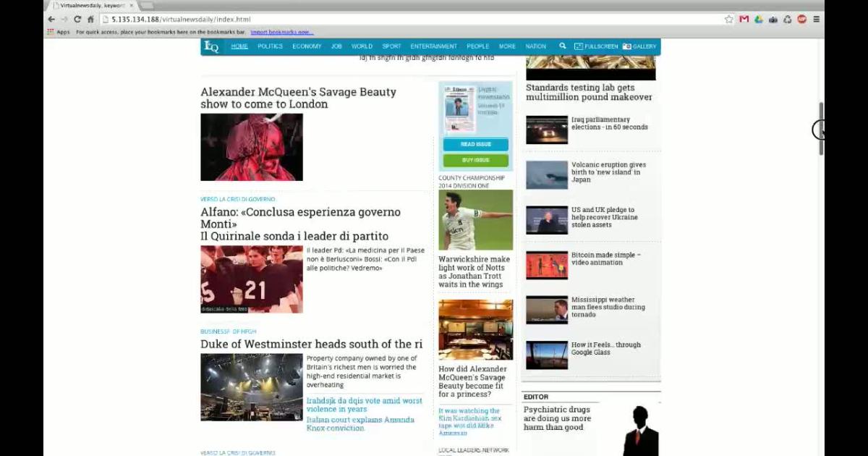Viewport: 868px width, 456px height.
Task: Open the Gmail extension icon
Action: point(744,20)
